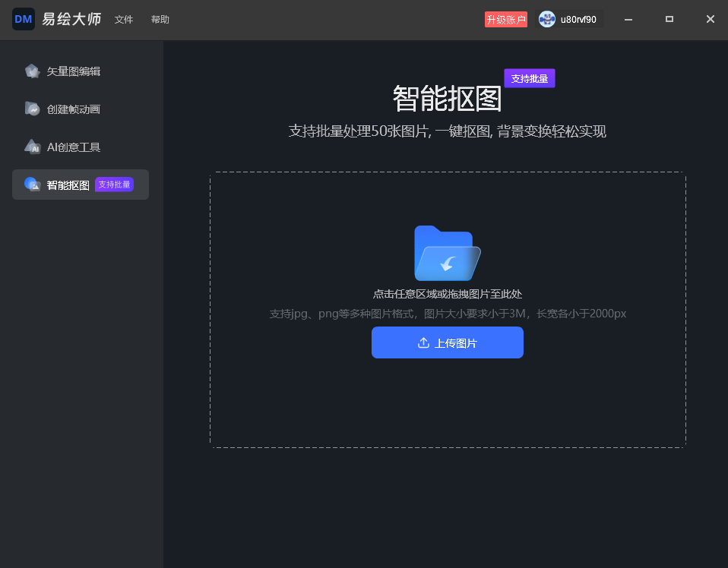The image size is (728, 568).
Task: Click the 支持批量处理50张图片 subtitle text
Action: pos(447,131)
